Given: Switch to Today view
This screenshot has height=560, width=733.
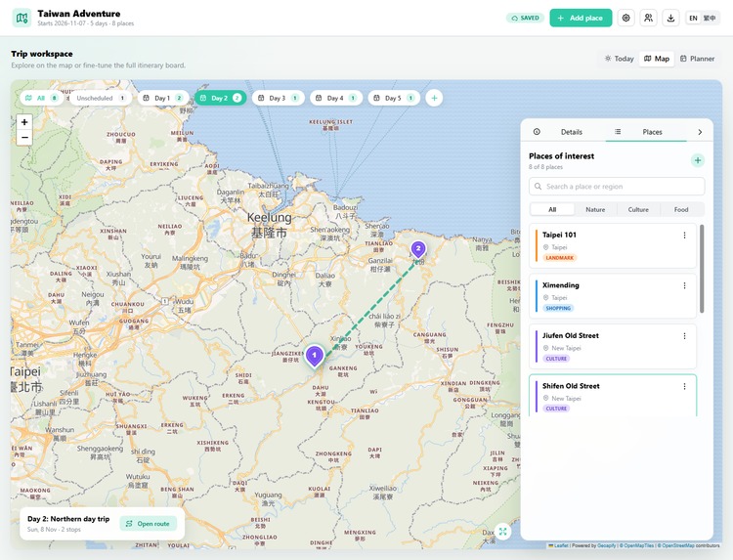Looking at the screenshot, I should pos(619,59).
